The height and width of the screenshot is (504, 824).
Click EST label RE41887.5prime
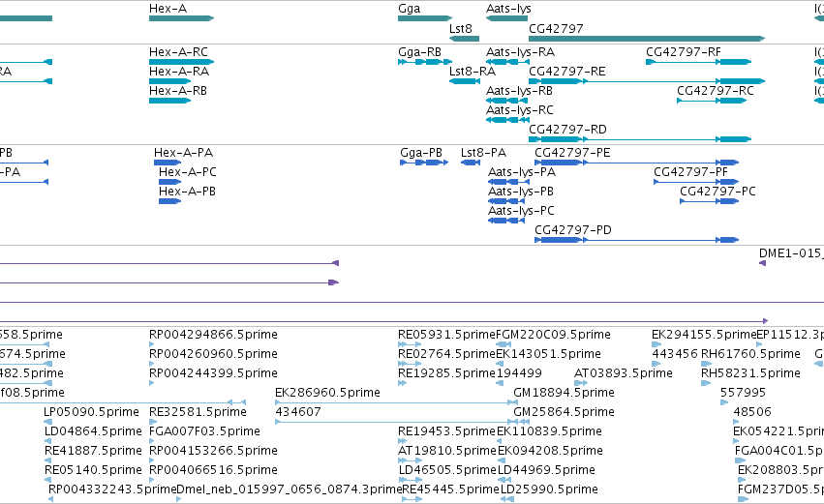(93, 451)
